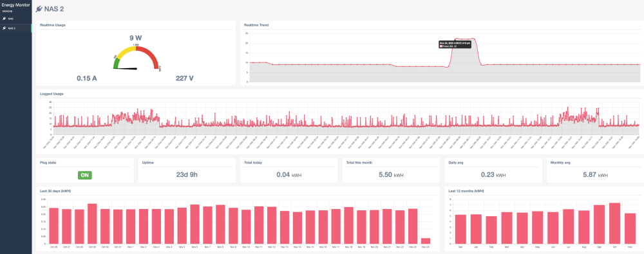
Task: Click the Nov 12 bar in Last 30 days
Action: (x=272, y=225)
